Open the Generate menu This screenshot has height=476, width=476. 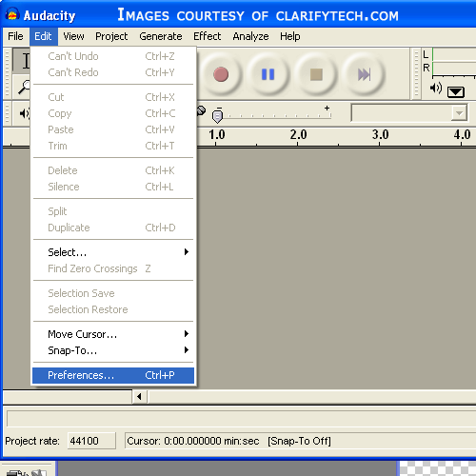(161, 36)
